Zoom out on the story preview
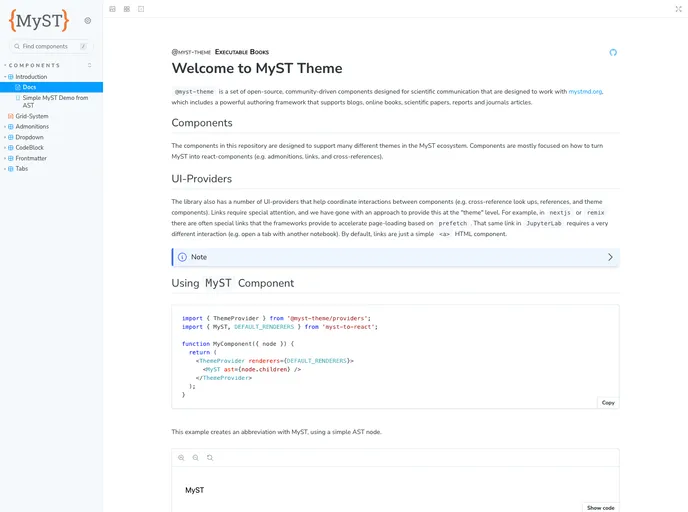This screenshot has width=688, height=512. 195,457
